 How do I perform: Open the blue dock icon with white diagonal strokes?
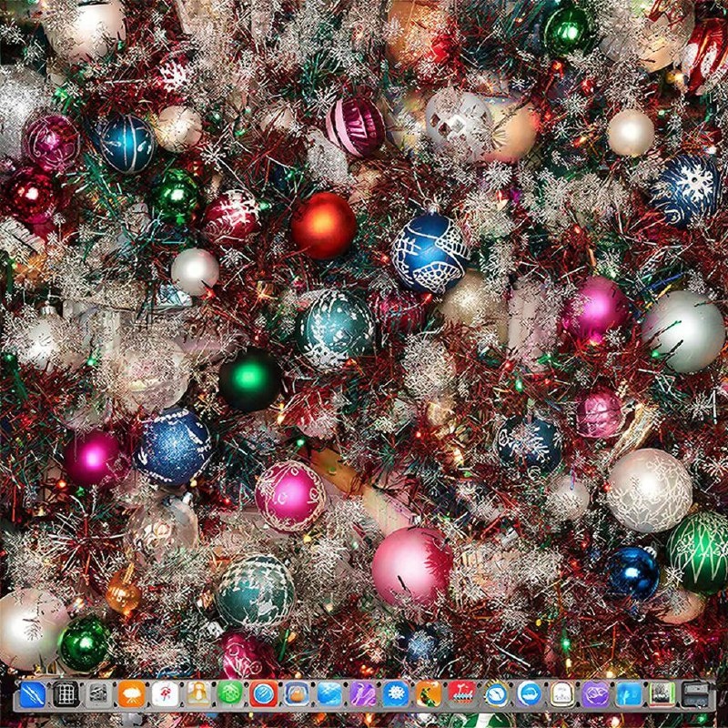click(x=33, y=694)
